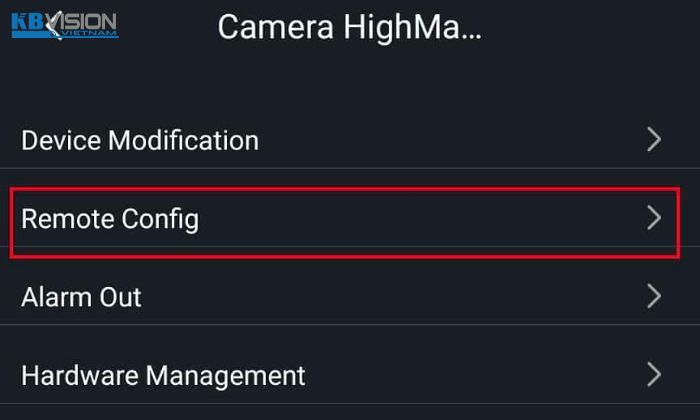Image resolution: width=700 pixels, height=420 pixels.
Task: Tap the chevron arrow beside Remote Config
Action: [654, 218]
